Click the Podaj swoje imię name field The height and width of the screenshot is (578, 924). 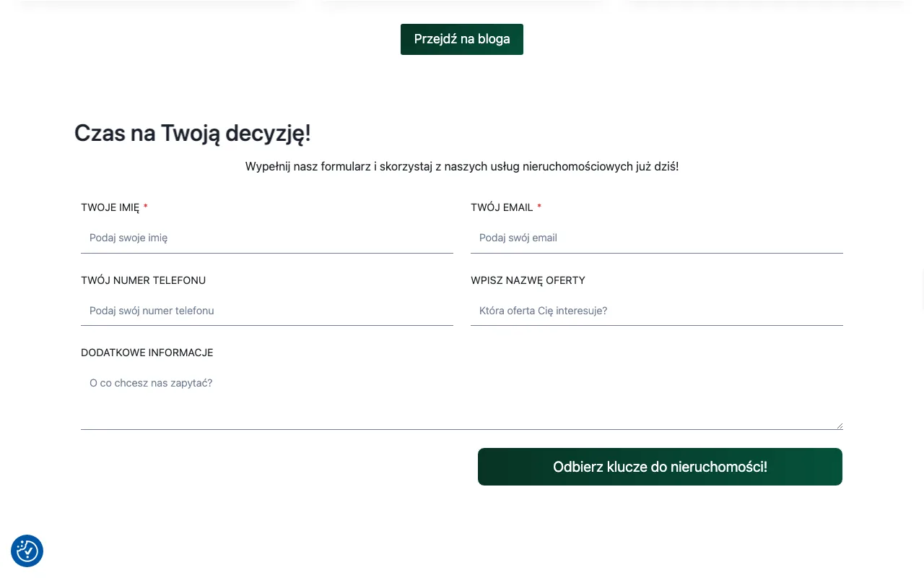click(267, 238)
